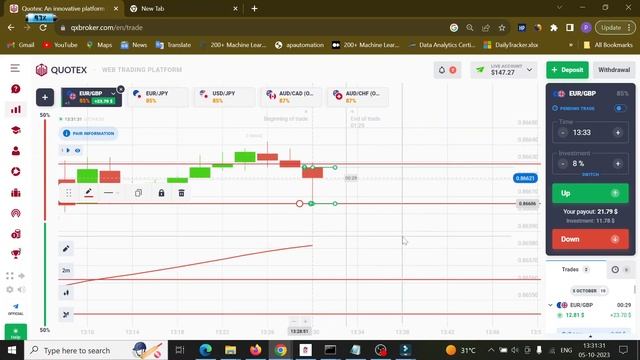Open the user account sidebar icon
Viewport: 640px width, 360px height.
[16, 151]
